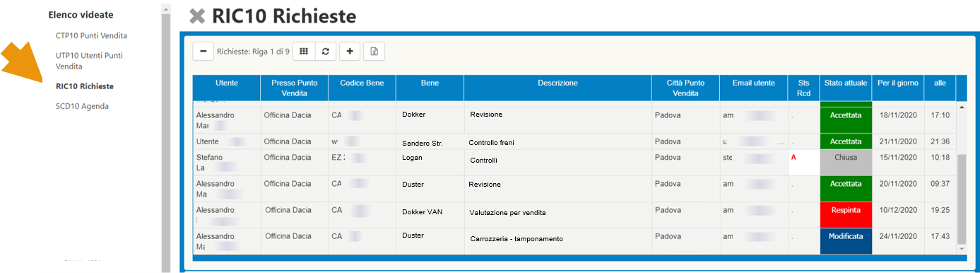
Task: Click the blue Modificata status cell
Action: [846, 241]
